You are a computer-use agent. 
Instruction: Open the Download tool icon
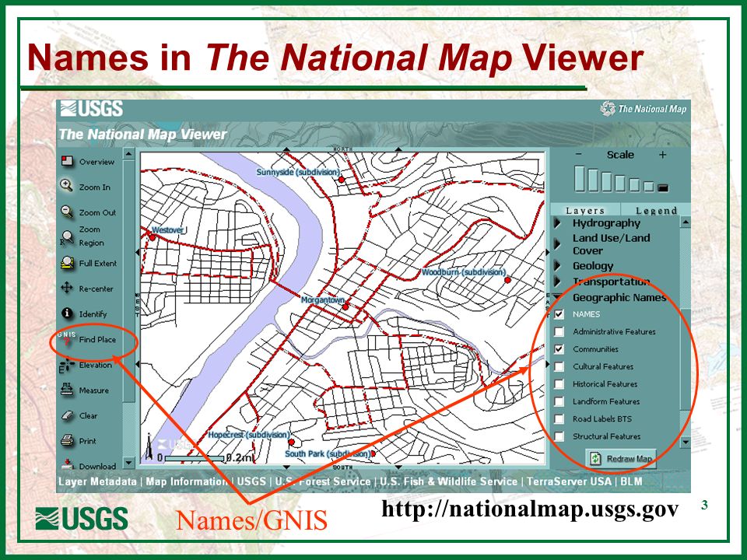coord(67,464)
